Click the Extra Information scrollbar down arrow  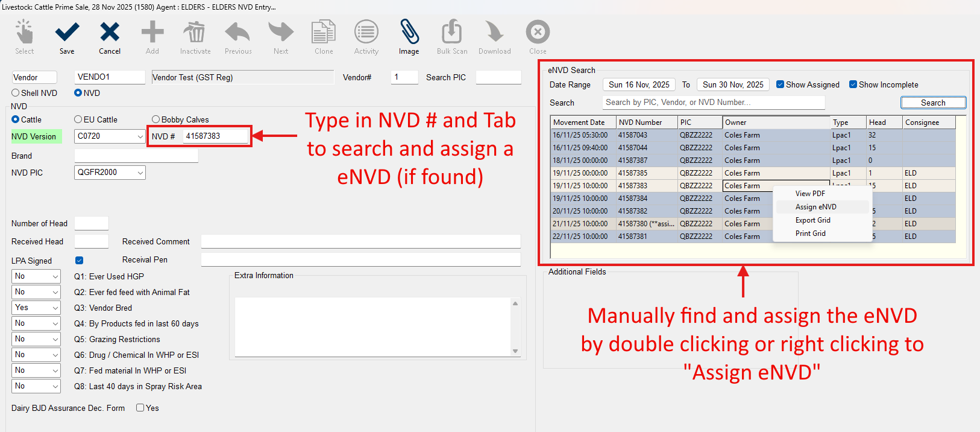pyautogui.click(x=515, y=351)
